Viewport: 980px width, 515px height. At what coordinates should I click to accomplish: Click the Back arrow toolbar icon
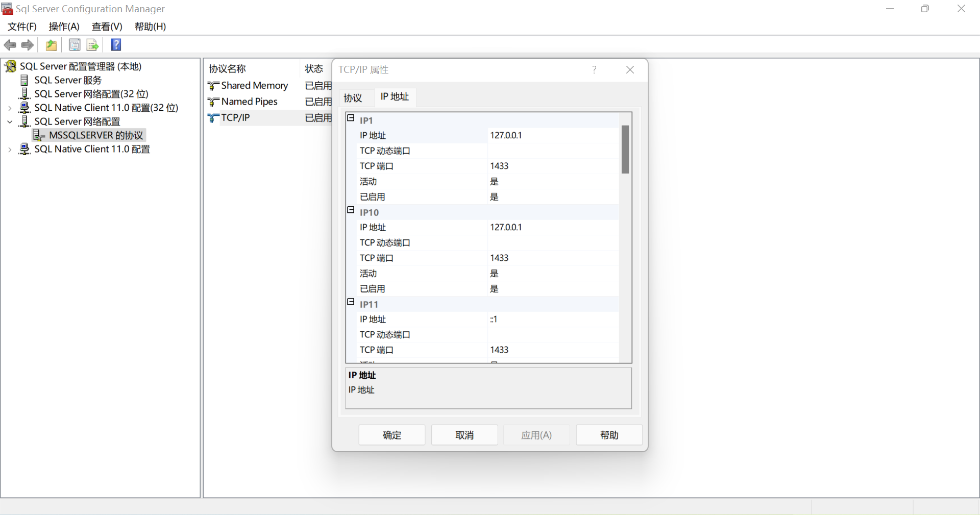10,45
